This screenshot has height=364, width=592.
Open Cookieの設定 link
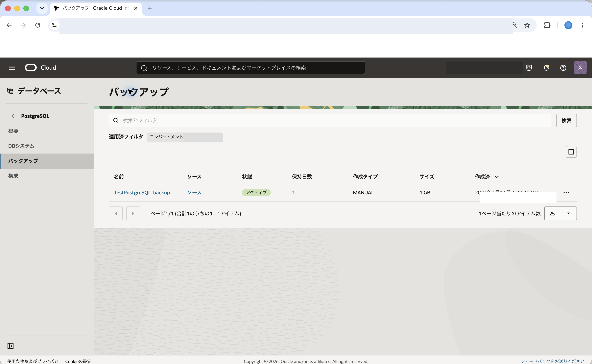point(78,361)
